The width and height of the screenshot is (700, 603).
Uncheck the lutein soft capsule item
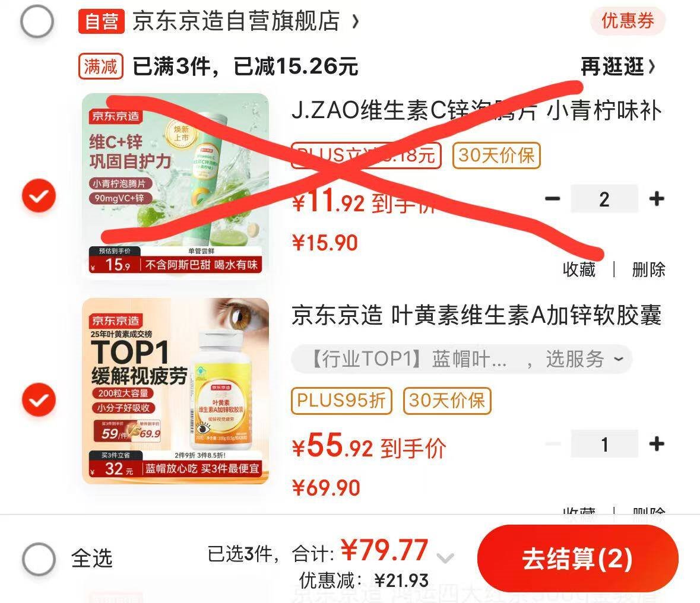coord(39,399)
